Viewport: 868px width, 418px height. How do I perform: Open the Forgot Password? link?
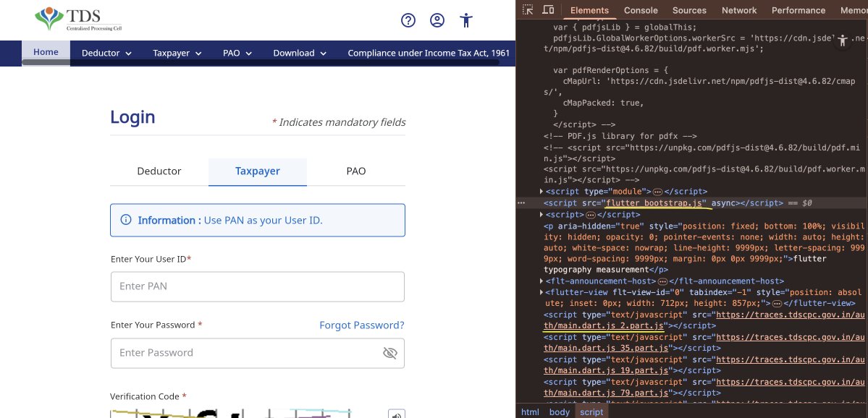pos(362,325)
